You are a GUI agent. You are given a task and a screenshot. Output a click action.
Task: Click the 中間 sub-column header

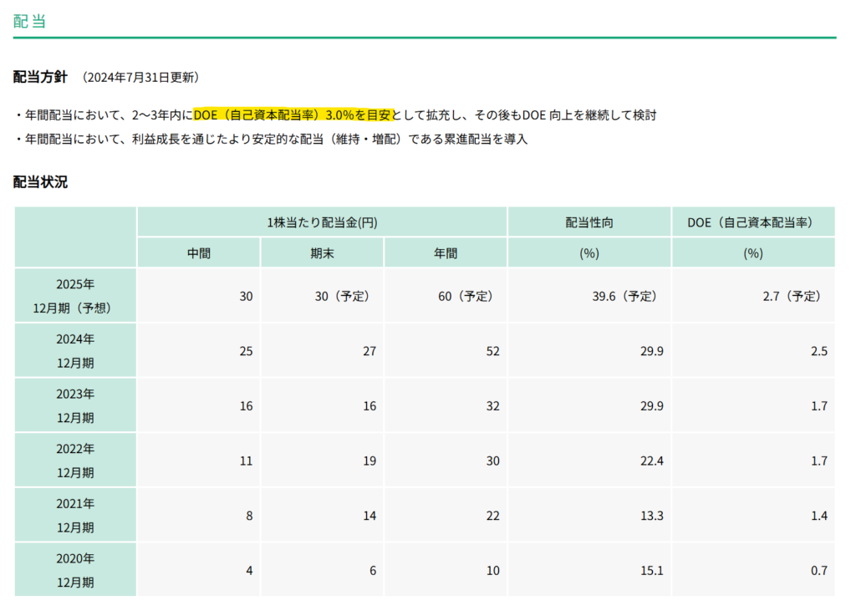click(x=199, y=253)
